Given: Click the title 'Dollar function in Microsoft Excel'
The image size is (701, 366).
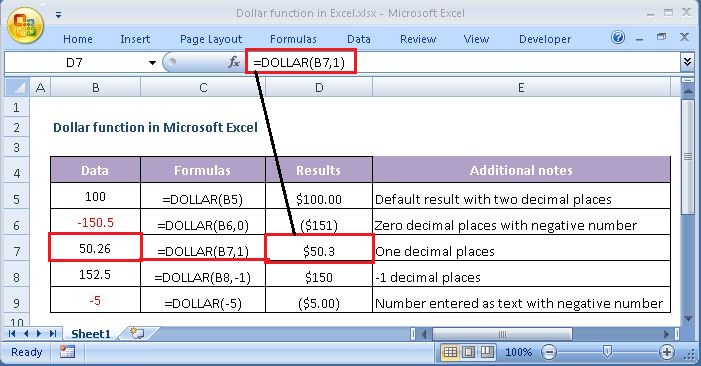Looking at the screenshot, I should point(155,128).
